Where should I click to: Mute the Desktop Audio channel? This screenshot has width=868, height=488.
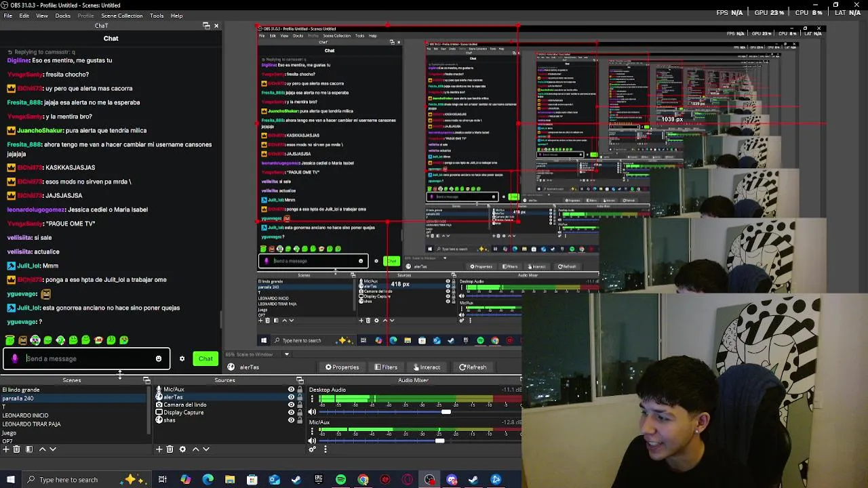tap(313, 411)
